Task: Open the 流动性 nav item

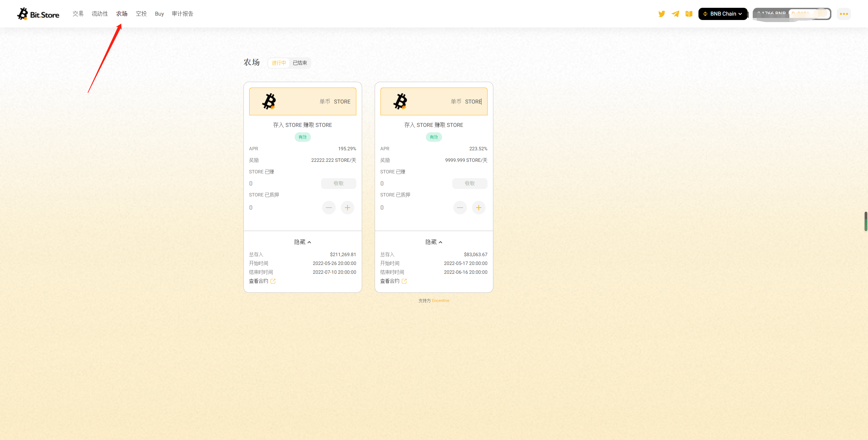Action: [100, 14]
